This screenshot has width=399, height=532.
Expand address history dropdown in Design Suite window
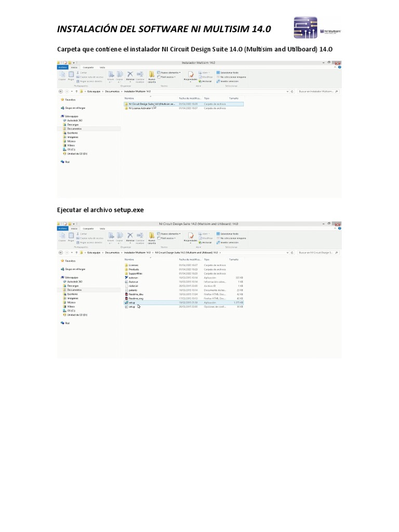[287, 252]
